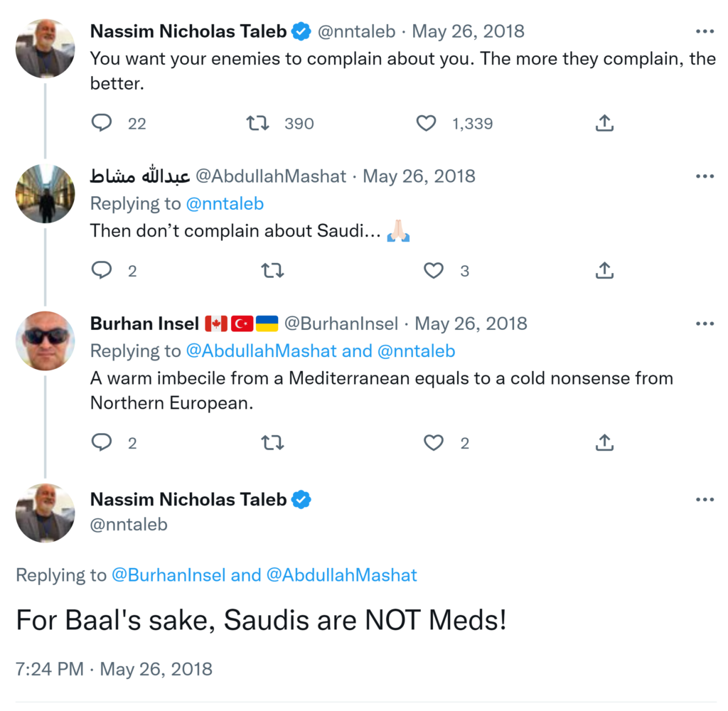This screenshot has height=711, width=728.
Task: View Burhan Insel's profile picture
Action: pyautogui.click(x=45, y=341)
